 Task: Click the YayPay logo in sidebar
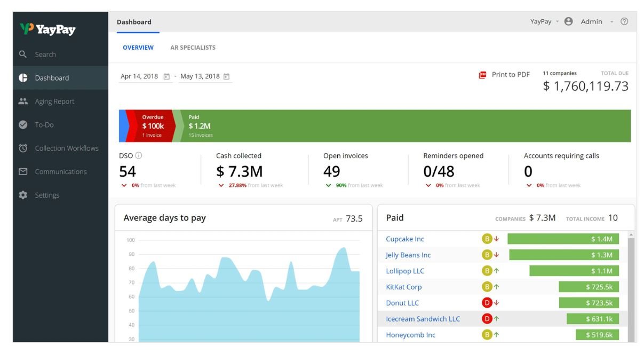point(47,29)
